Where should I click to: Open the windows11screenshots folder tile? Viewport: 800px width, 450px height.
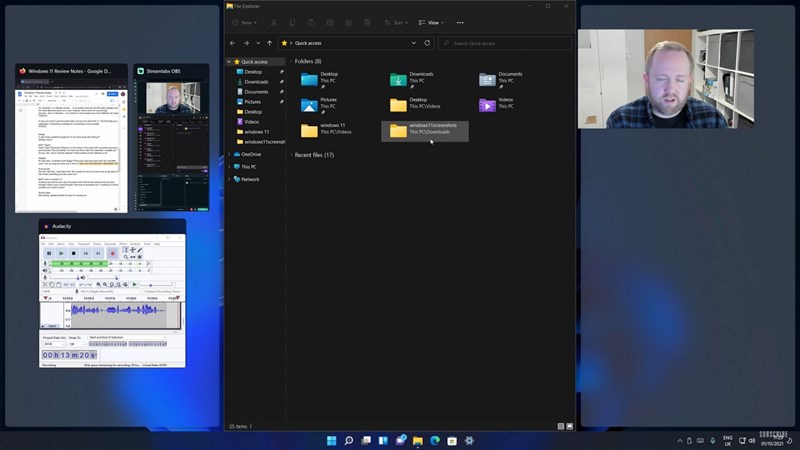pyautogui.click(x=425, y=131)
